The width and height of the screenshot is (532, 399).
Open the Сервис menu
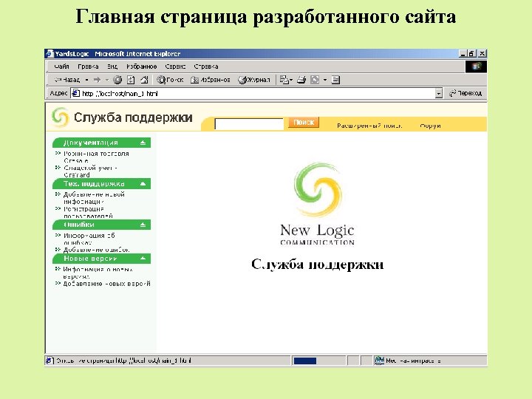pyautogui.click(x=175, y=66)
